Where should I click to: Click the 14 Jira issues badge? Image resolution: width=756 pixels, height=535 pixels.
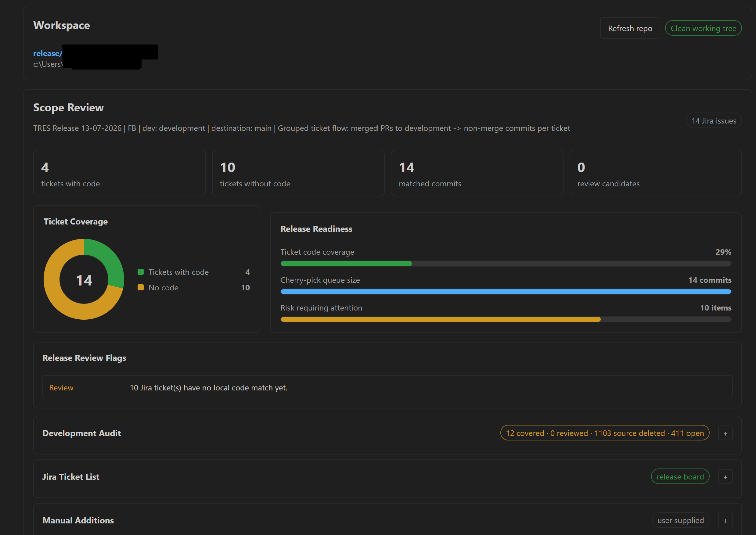coord(714,120)
